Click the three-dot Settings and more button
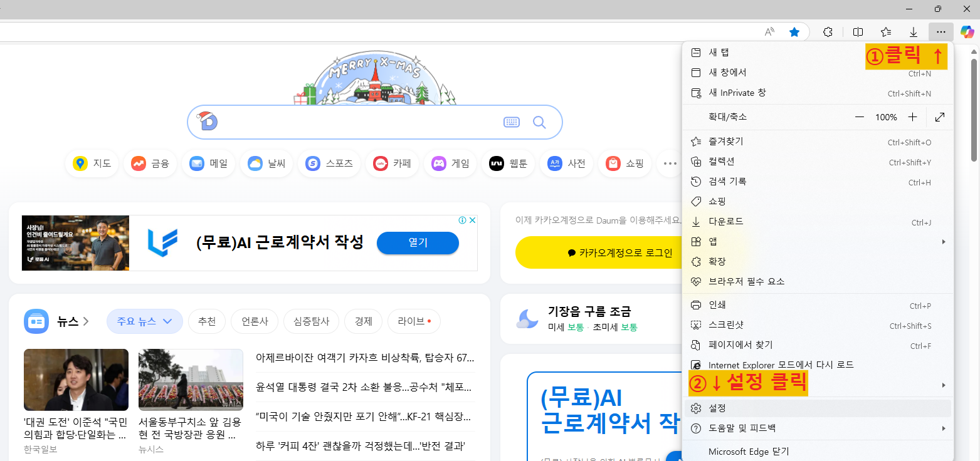980x461 pixels. click(941, 32)
